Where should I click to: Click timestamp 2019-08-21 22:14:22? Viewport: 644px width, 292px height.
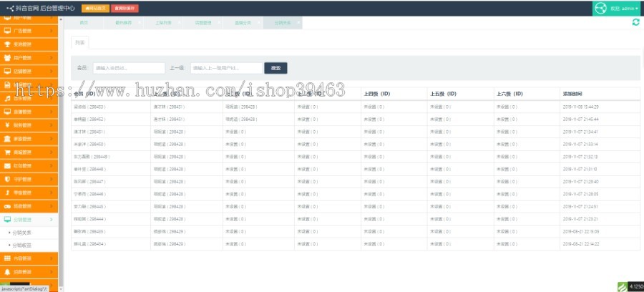click(581, 244)
